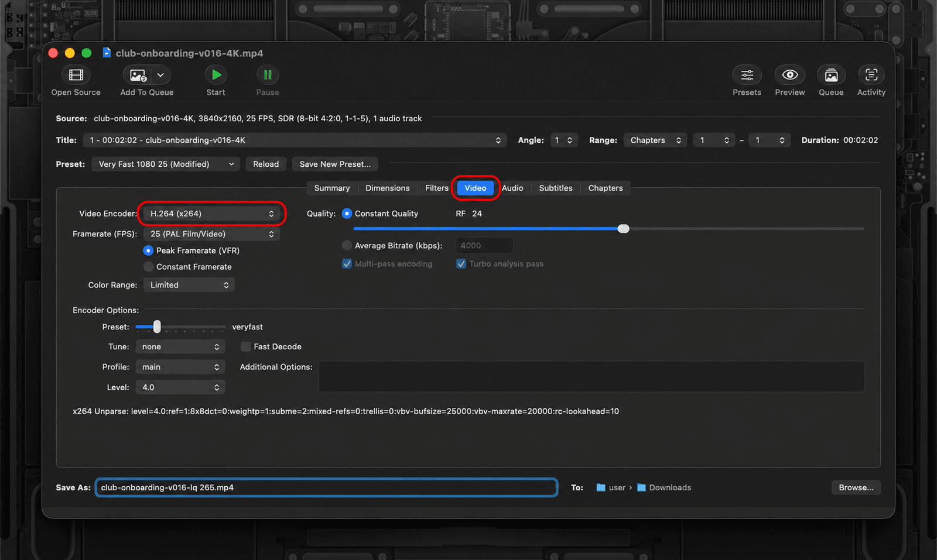
Task: Expand the Add To Queue chevron menu
Action: pos(160,75)
